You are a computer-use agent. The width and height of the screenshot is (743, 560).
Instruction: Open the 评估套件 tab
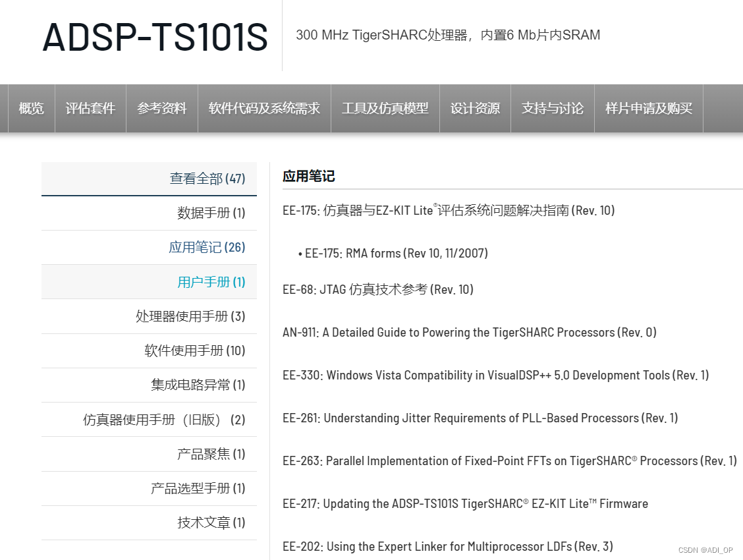pyautogui.click(x=90, y=109)
